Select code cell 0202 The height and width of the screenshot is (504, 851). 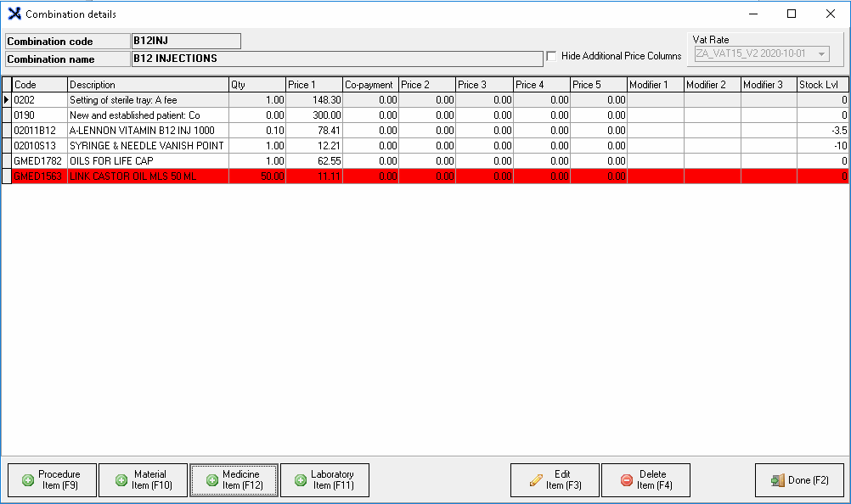point(40,100)
